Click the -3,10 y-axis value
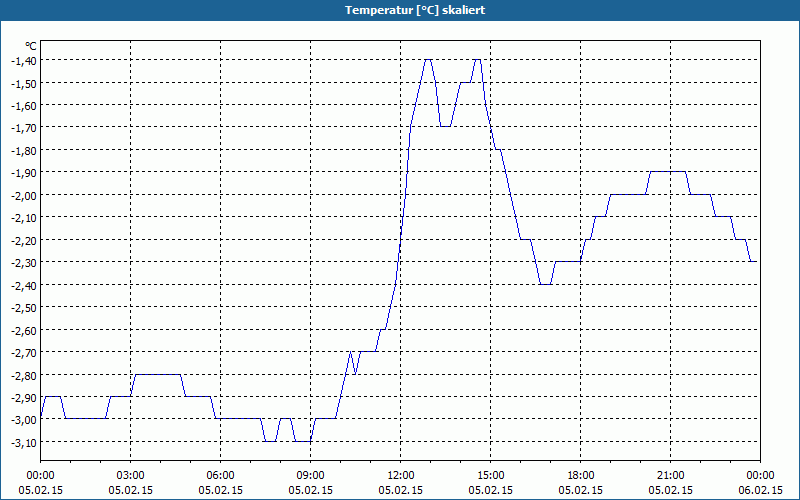 pyautogui.click(x=24, y=442)
